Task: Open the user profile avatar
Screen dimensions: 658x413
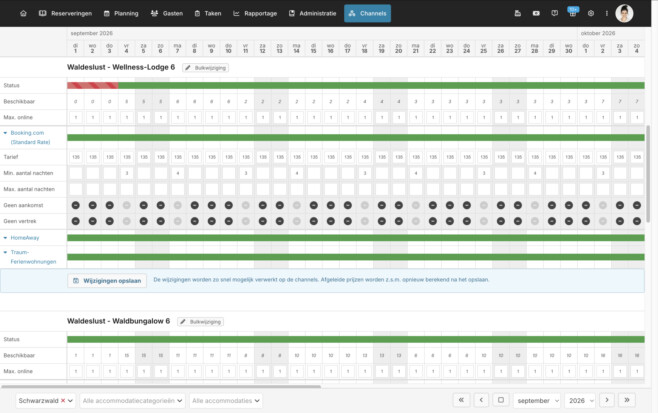Action: pos(624,13)
